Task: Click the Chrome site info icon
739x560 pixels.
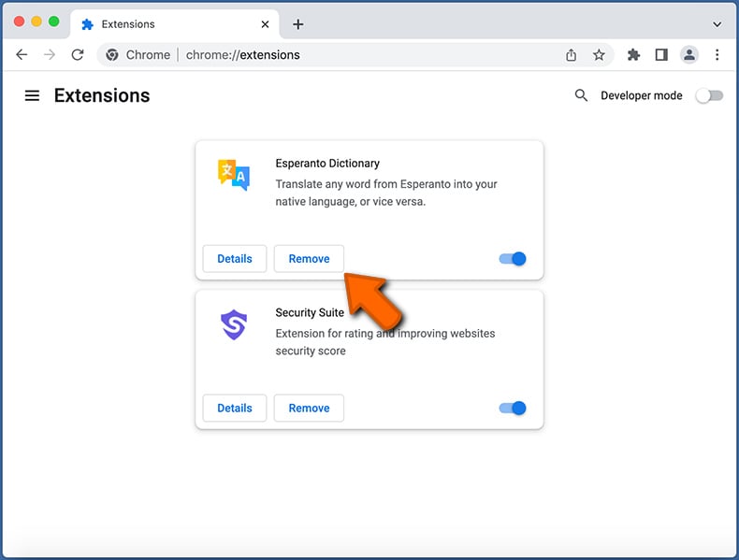Action: point(112,54)
